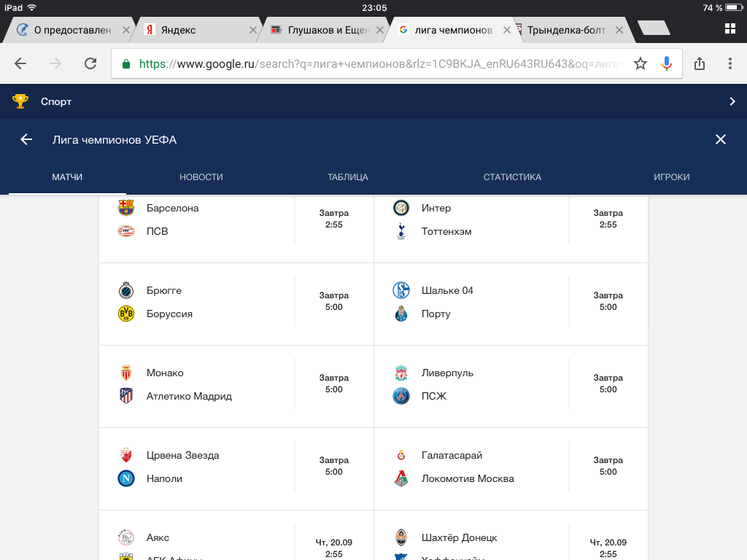Click the Liverpool club crest

click(401, 373)
